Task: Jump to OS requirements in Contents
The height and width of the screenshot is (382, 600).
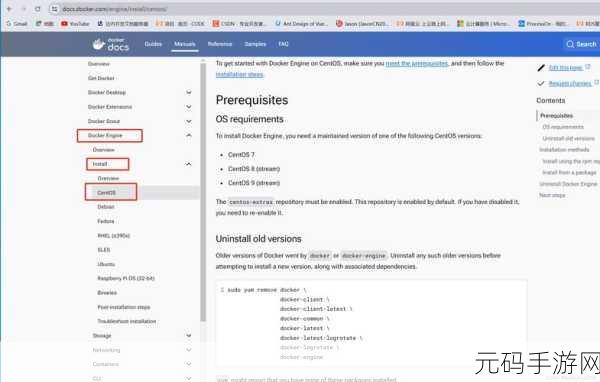Action: pyautogui.click(x=563, y=127)
